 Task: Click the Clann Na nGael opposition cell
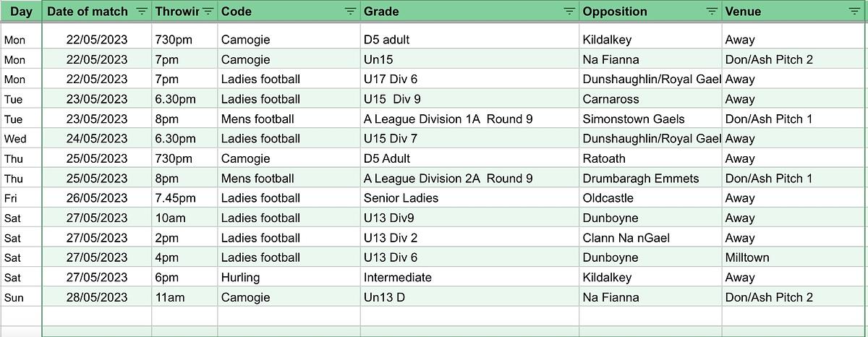[x=651, y=238]
